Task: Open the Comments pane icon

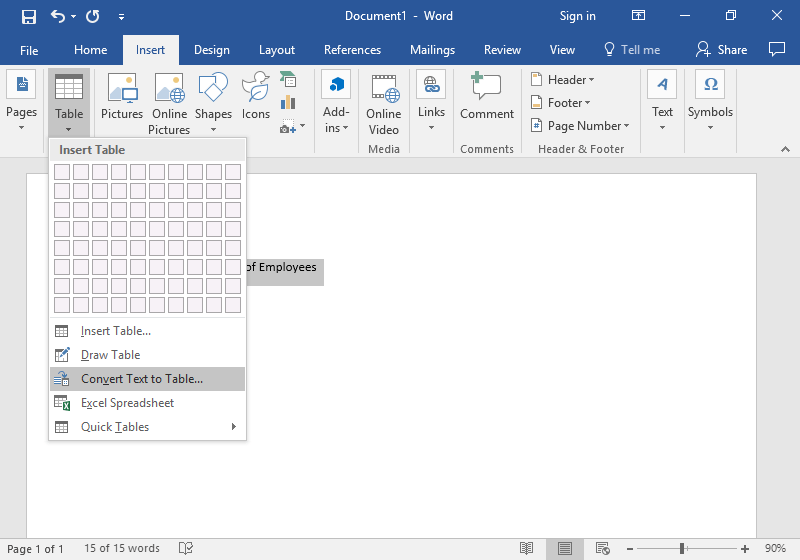Action: point(777,49)
